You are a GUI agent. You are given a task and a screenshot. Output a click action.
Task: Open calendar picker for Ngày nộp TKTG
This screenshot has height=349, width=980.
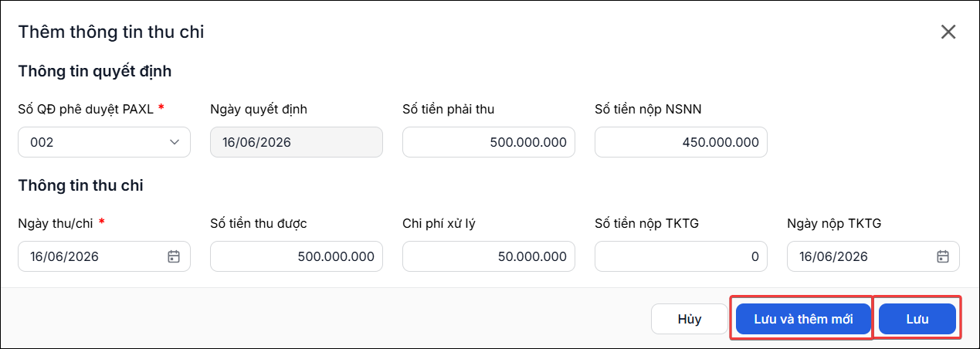[943, 256]
